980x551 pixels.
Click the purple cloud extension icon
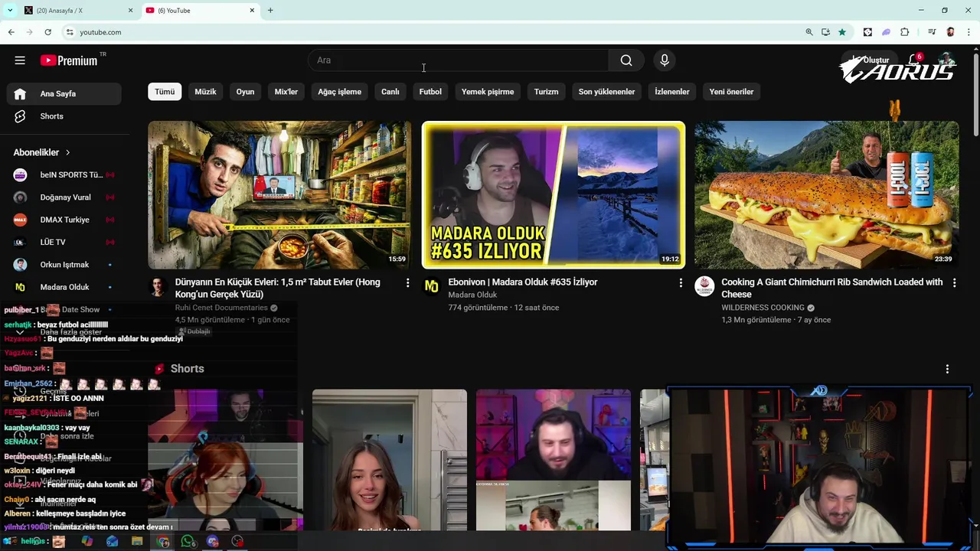coord(886,32)
